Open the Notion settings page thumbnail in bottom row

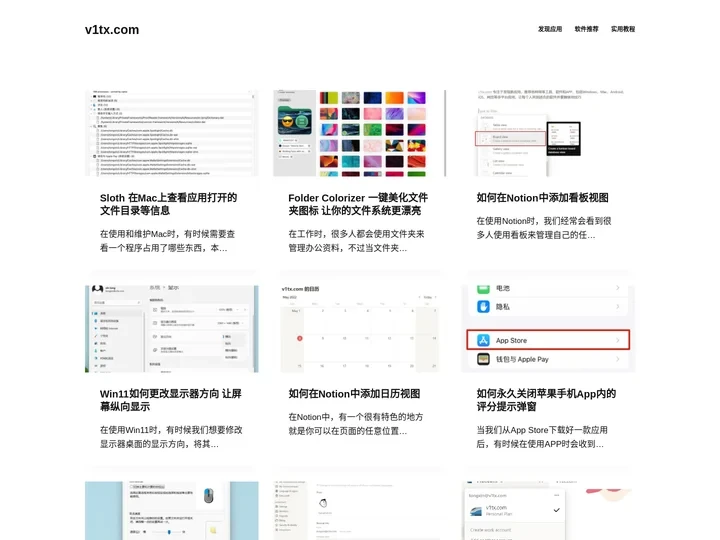(x=360, y=511)
